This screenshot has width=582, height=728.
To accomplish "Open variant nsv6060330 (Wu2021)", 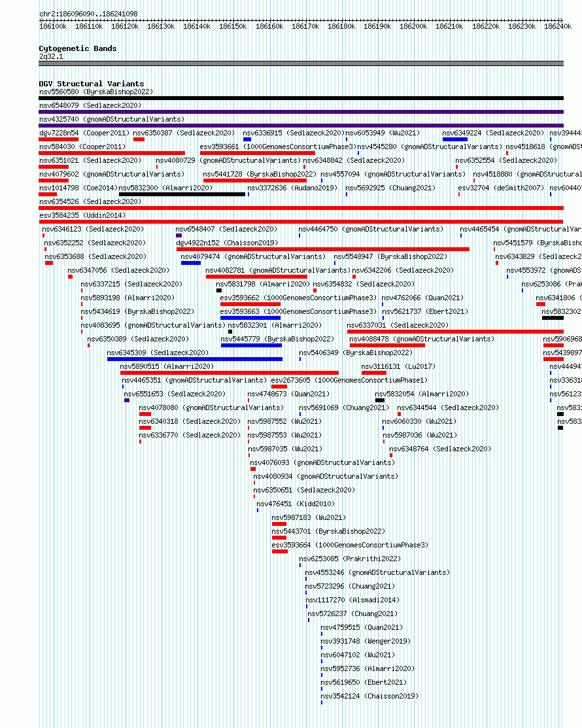I will 419,422.
